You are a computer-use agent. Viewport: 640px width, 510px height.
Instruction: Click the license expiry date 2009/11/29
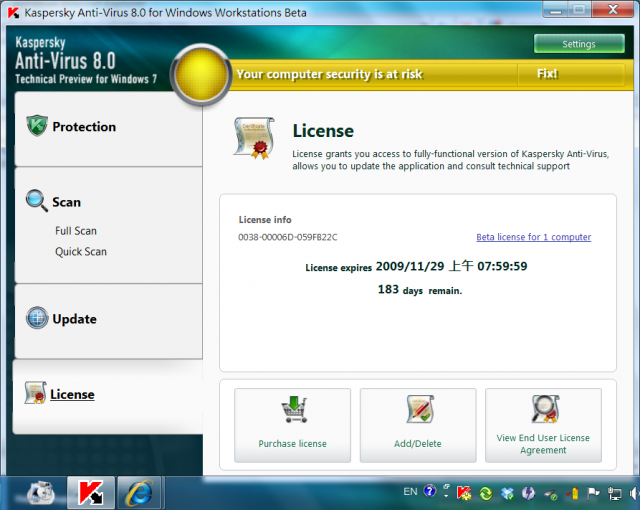tap(410, 266)
